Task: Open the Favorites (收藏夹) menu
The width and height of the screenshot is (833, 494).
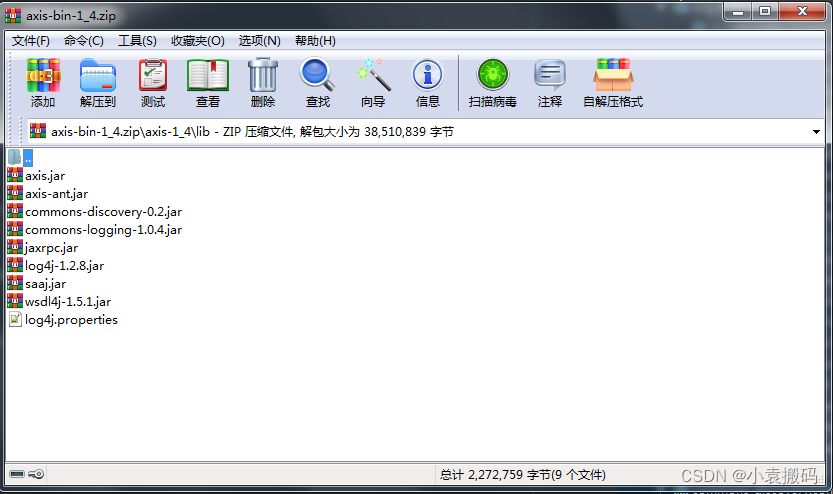Action: point(198,41)
